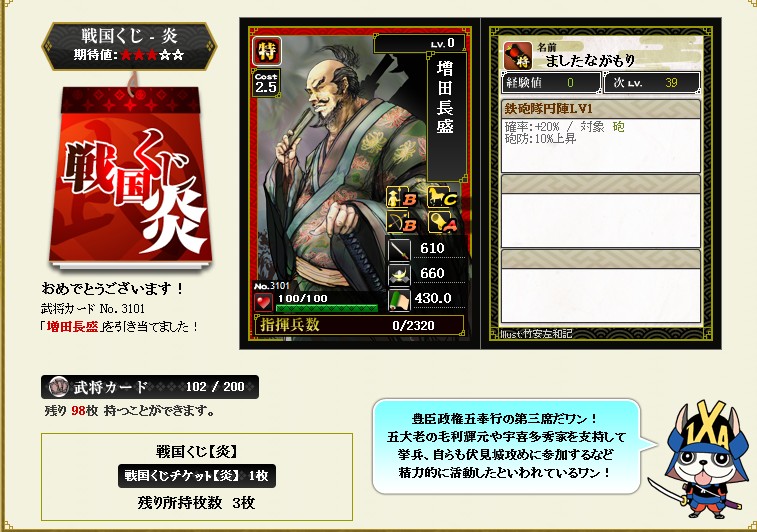
Task: Click the empty second skill slot
Action: (601, 210)
